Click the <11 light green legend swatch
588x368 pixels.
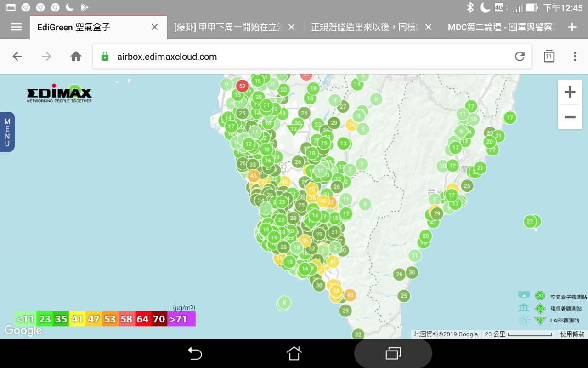25,319
